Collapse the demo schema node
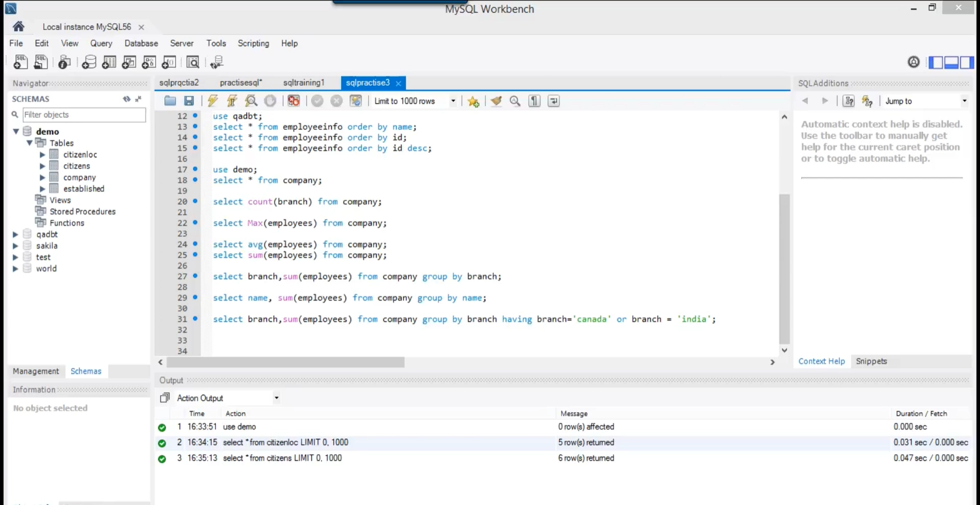Viewport: 980px width, 505px height. click(16, 132)
